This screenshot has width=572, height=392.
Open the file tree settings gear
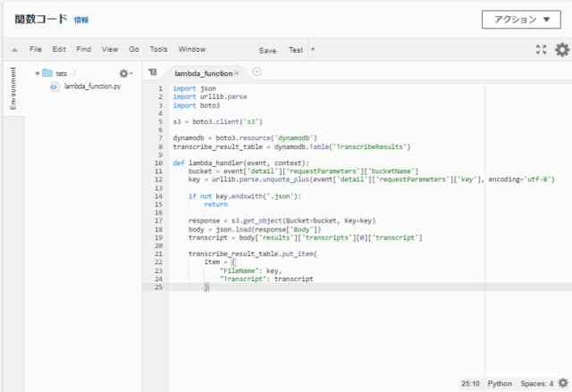[125, 73]
